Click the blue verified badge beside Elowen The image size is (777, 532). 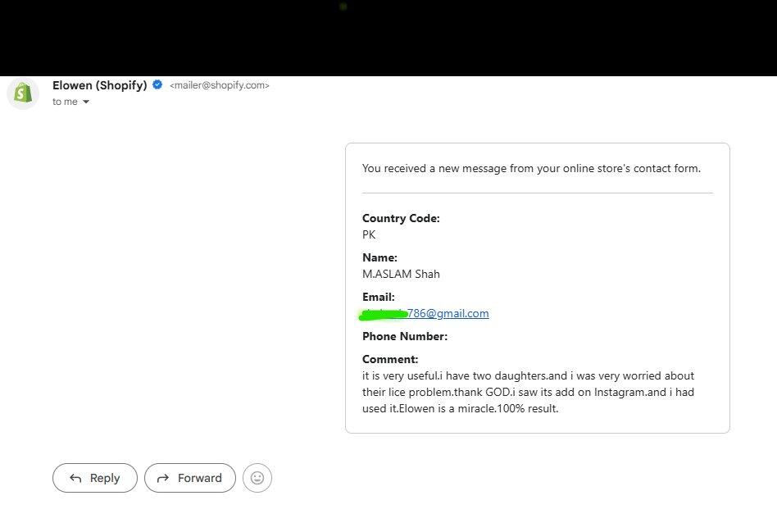coord(157,84)
